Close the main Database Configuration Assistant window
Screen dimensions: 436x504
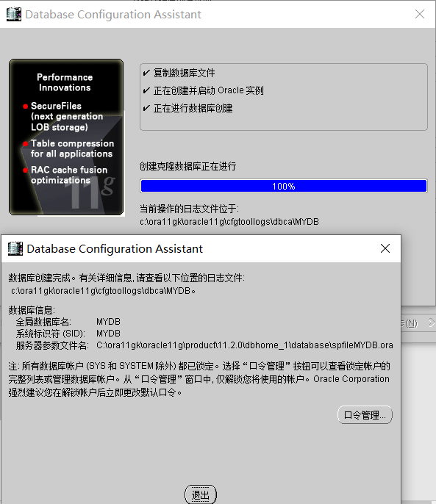click(420, 14)
